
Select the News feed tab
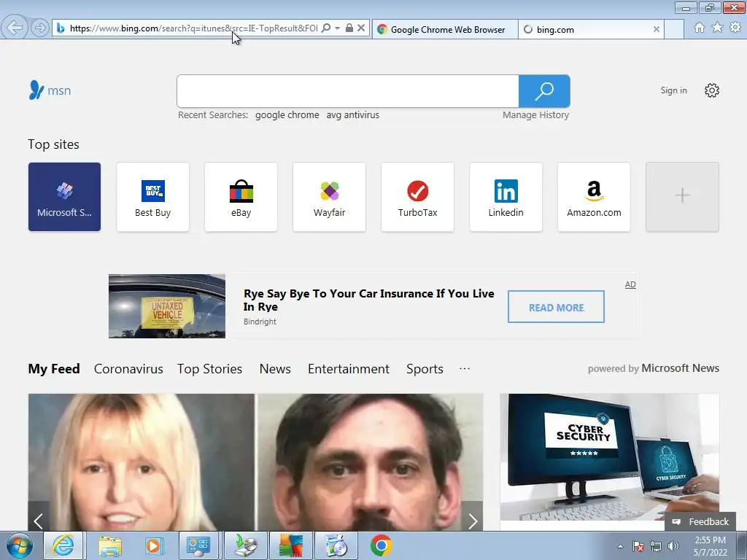click(x=275, y=368)
